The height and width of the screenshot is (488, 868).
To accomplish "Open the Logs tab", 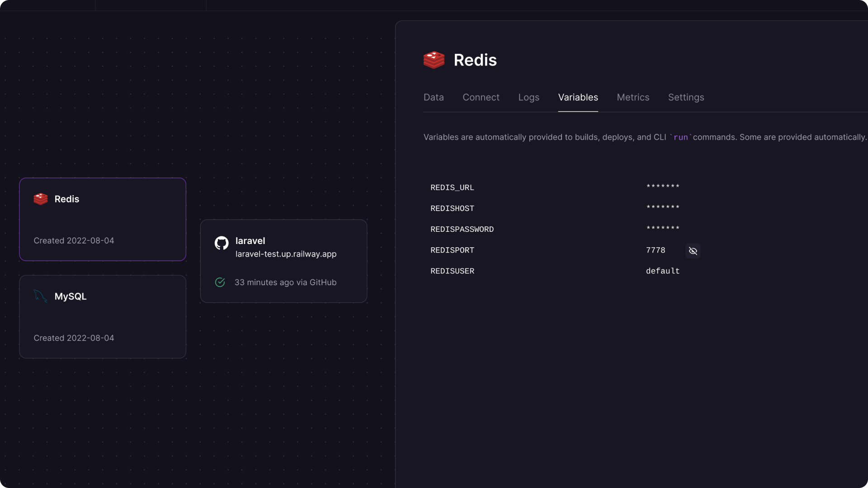I will pyautogui.click(x=528, y=97).
